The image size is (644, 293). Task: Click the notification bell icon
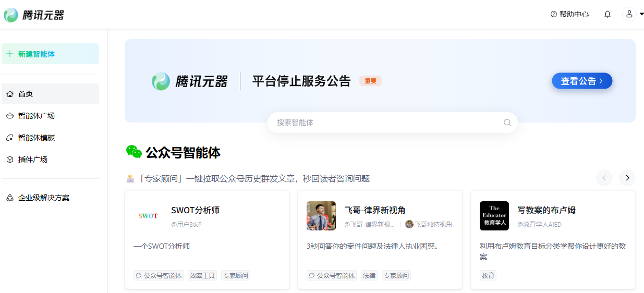point(607,15)
